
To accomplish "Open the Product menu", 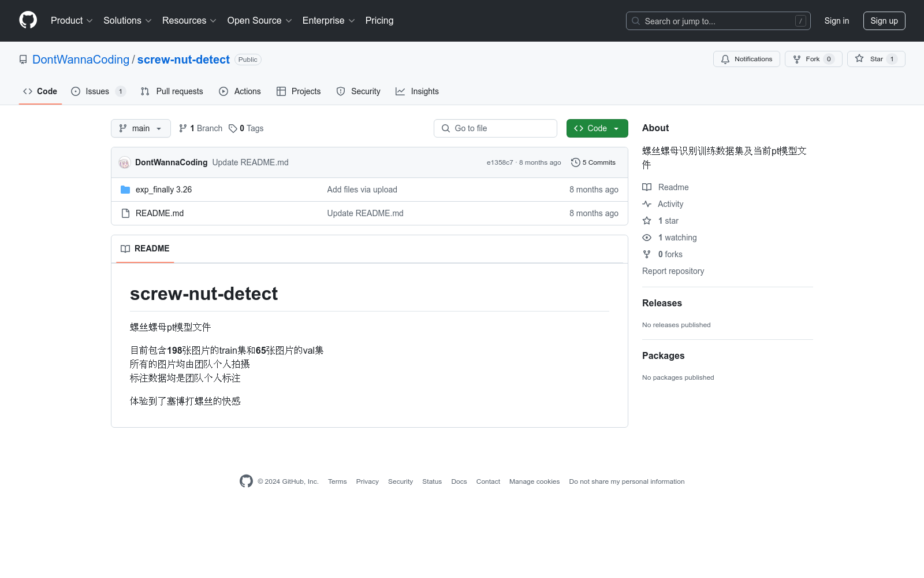I will (x=72, y=21).
